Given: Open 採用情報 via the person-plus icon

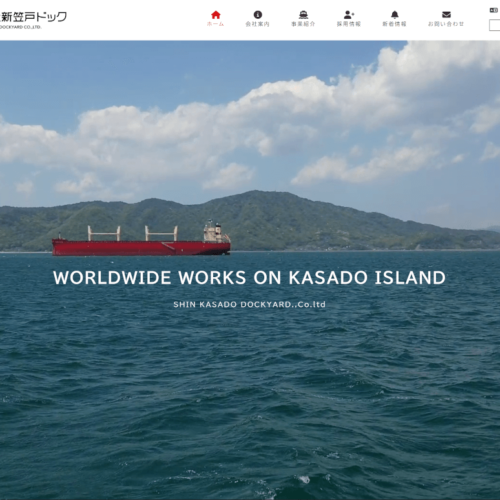Looking at the screenshot, I should pos(349,15).
